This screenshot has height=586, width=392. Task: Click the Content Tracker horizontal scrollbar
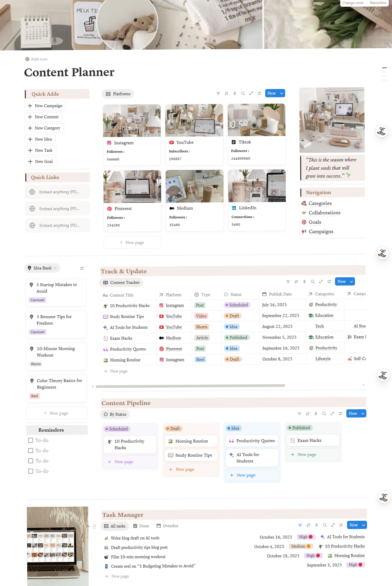click(x=190, y=386)
